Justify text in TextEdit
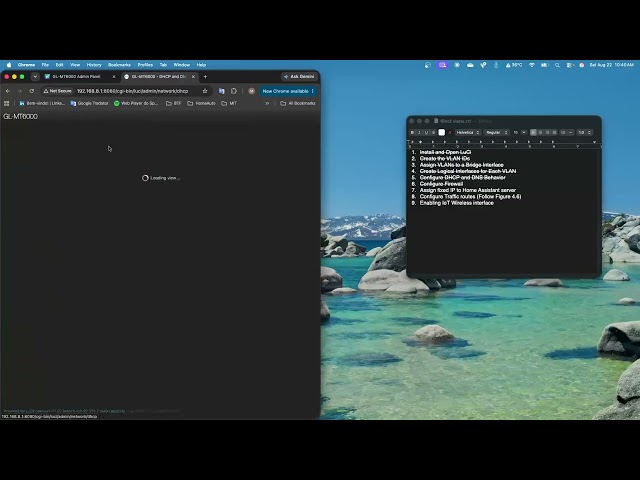The image size is (640, 480). point(555,132)
